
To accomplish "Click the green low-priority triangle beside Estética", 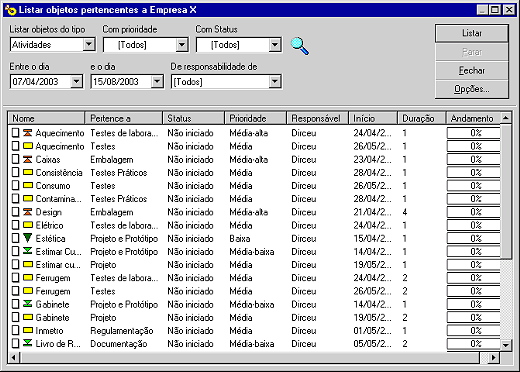I will (x=28, y=238).
